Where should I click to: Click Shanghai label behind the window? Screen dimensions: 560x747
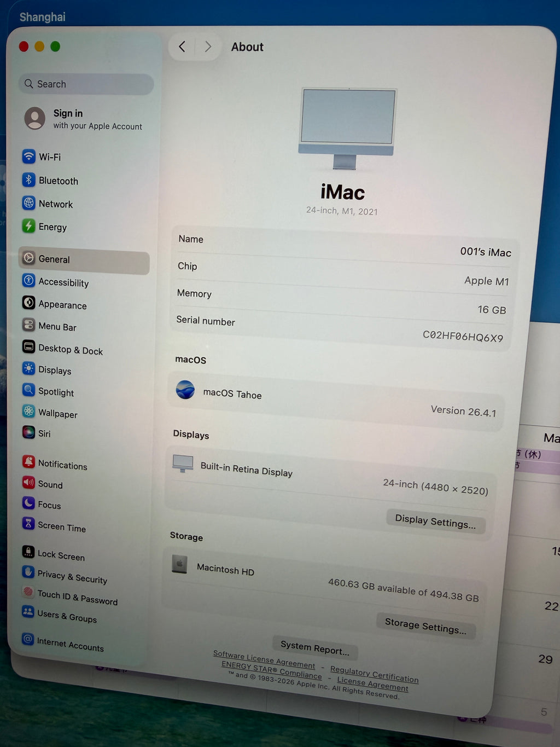click(x=43, y=17)
